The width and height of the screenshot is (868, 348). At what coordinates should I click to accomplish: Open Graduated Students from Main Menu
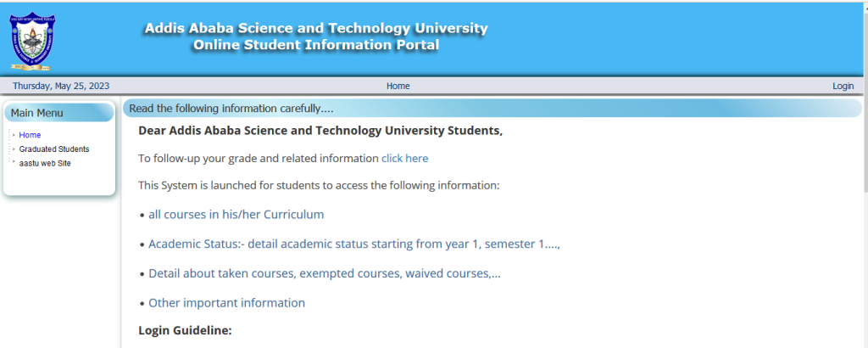point(53,149)
